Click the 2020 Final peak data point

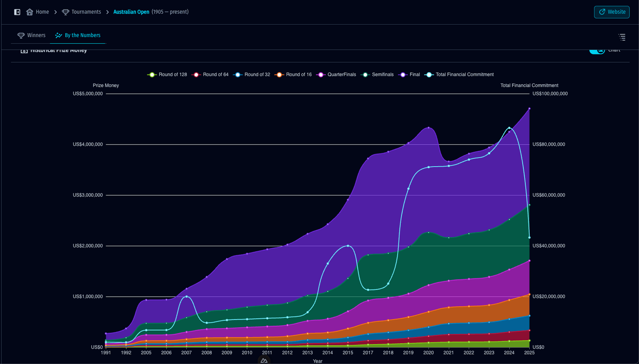428,128
